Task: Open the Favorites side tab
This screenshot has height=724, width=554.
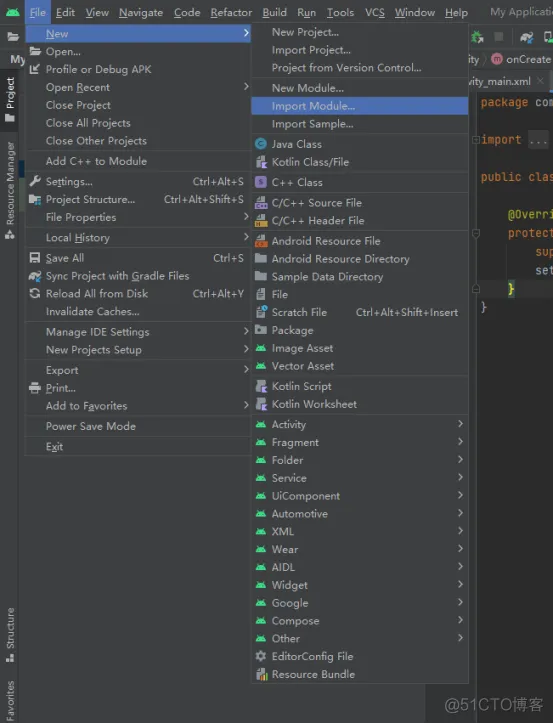Action: pyautogui.click(x=10, y=700)
